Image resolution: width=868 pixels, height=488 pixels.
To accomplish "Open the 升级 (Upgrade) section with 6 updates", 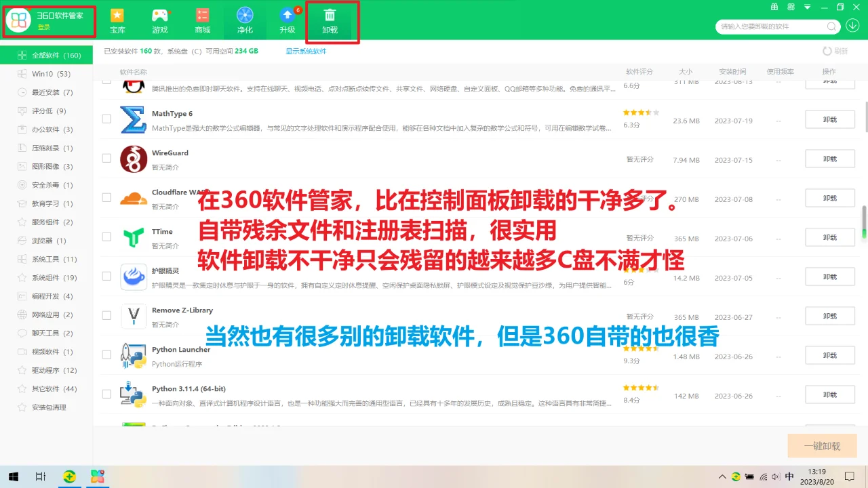I will [288, 20].
